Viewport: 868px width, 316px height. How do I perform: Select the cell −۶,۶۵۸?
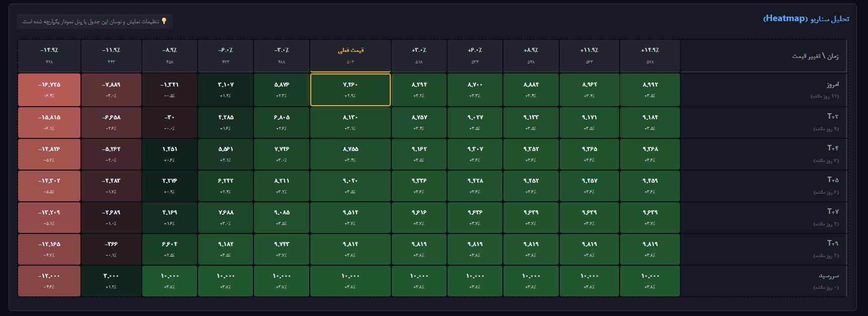coord(111,122)
